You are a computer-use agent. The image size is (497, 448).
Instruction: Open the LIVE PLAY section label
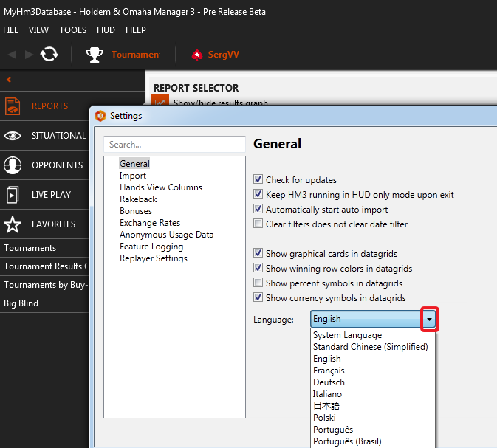click(x=51, y=195)
